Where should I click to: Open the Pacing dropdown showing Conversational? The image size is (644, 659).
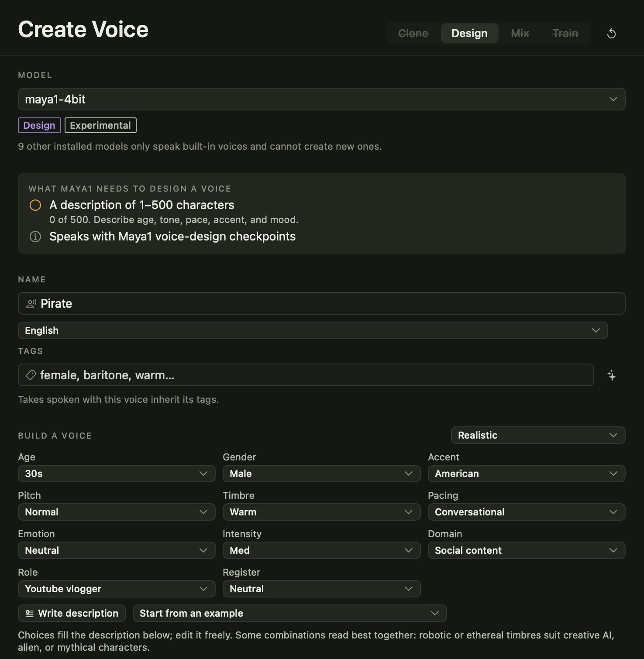point(527,512)
